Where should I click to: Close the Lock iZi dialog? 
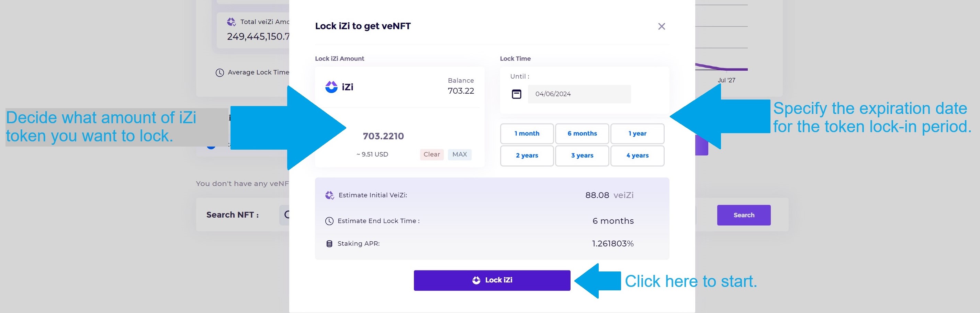[x=661, y=26]
